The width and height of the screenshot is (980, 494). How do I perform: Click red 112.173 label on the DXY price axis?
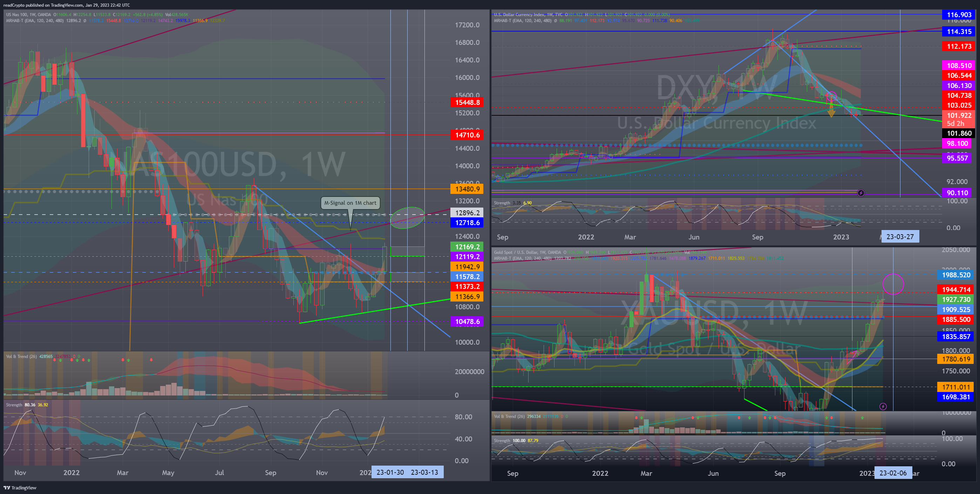tap(958, 46)
